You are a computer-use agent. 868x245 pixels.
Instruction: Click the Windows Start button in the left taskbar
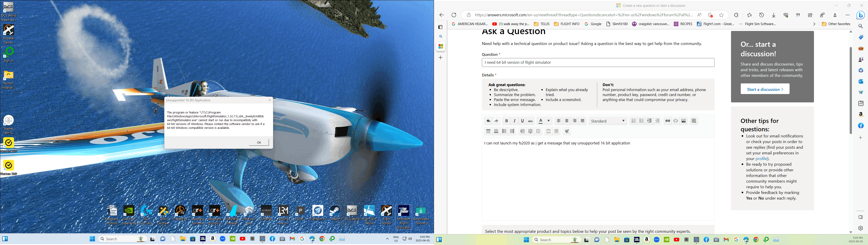(92, 239)
